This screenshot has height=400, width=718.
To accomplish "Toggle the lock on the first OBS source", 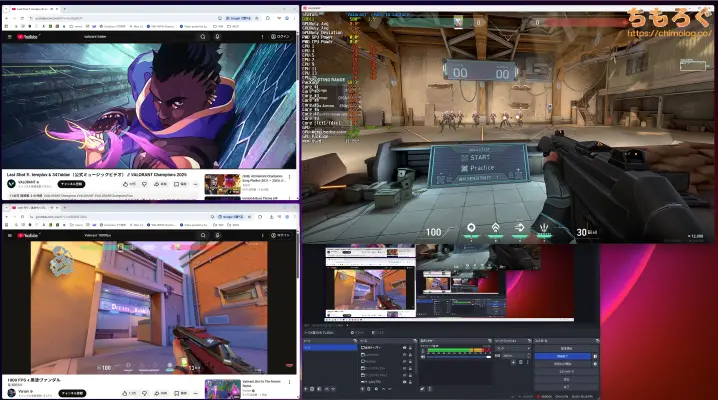I will coord(411,348).
